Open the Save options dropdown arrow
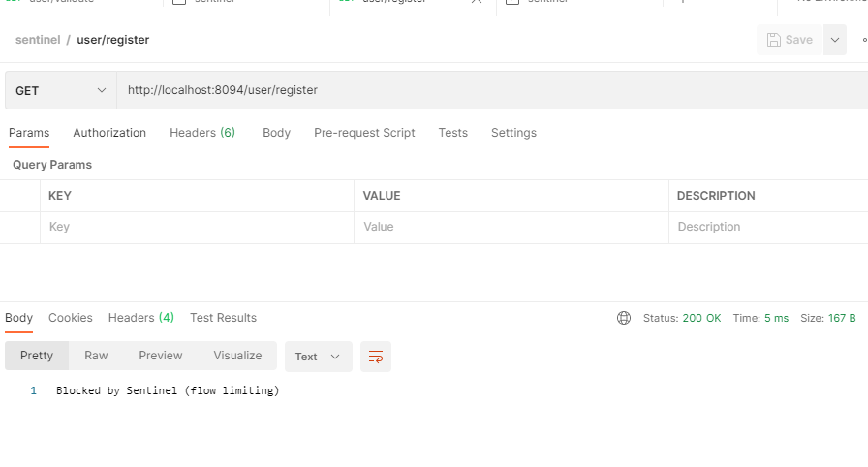868x467 pixels. coord(835,40)
